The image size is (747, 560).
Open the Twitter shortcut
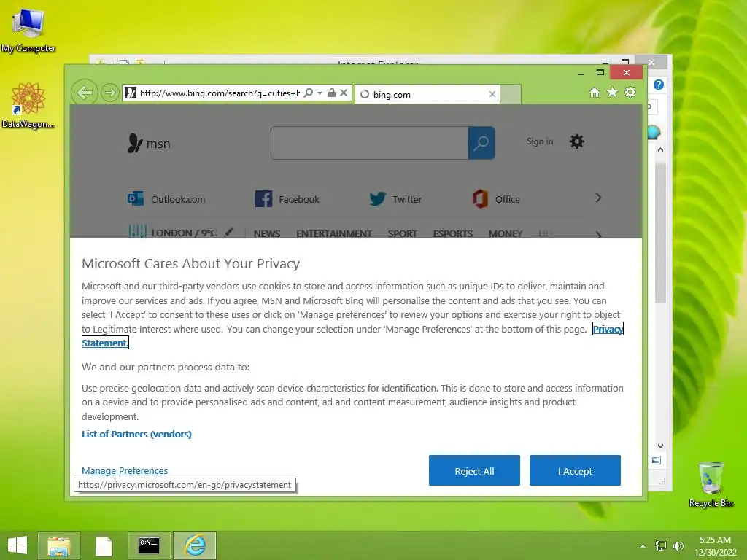(x=395, y=199)
